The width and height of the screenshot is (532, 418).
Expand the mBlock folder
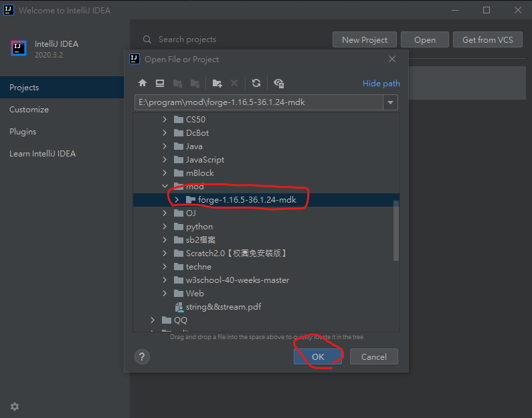click(165, 173)
